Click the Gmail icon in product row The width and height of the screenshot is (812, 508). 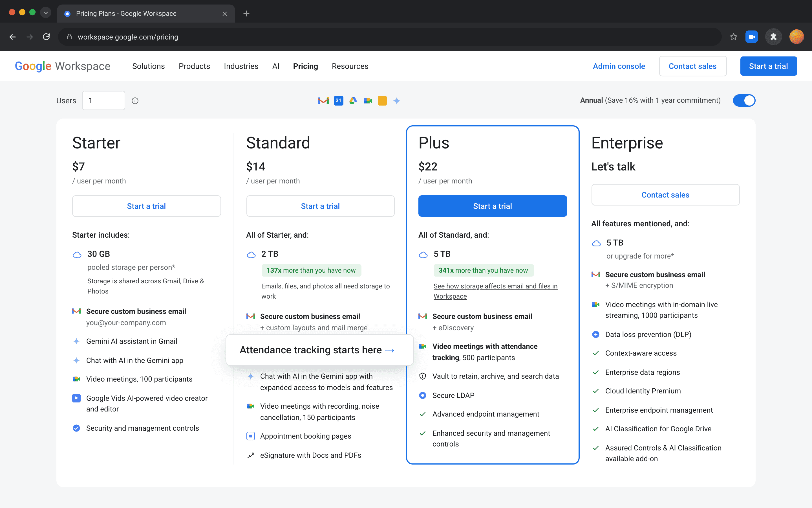323,100
